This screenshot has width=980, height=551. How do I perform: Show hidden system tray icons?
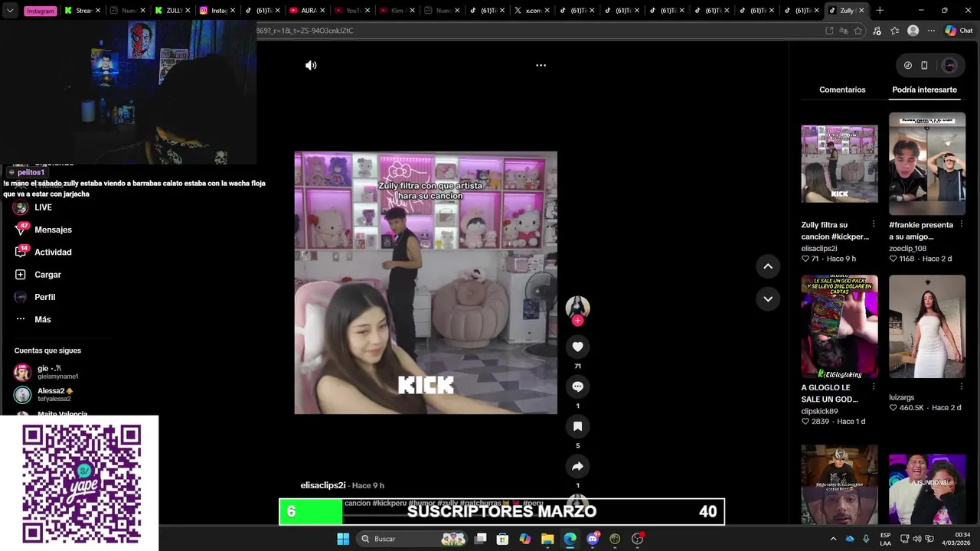(x=833, y=539)
